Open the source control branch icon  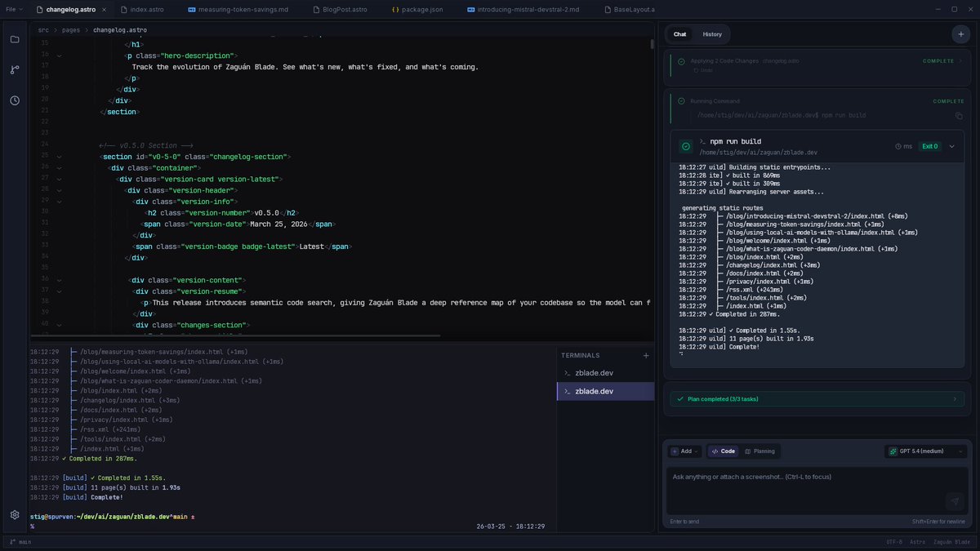[x=15, y=70]
